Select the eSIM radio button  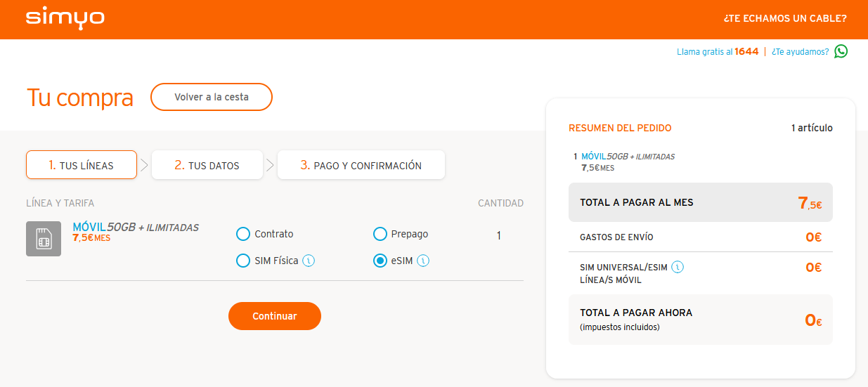(x=380, y=261)
